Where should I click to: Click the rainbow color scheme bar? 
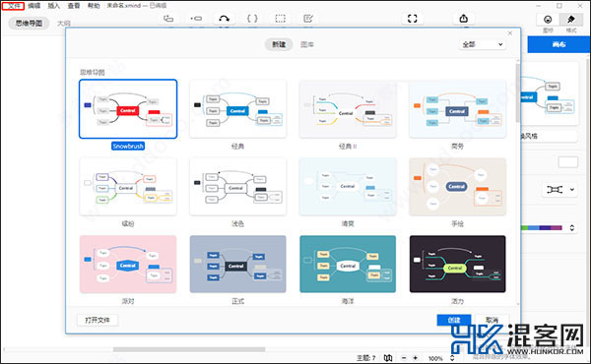[543, 227]
